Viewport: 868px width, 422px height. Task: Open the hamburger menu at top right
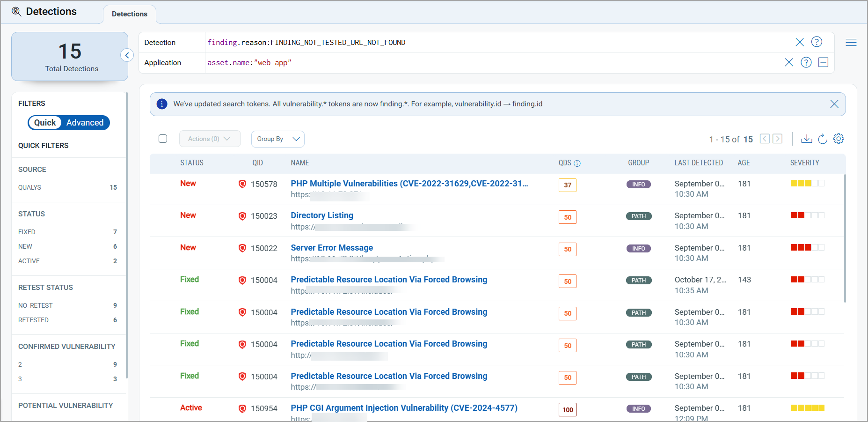(x=851, y=42)
